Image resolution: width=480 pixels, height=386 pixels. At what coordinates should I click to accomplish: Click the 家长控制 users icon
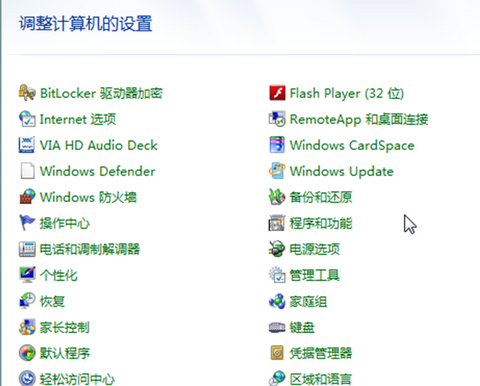27,327
